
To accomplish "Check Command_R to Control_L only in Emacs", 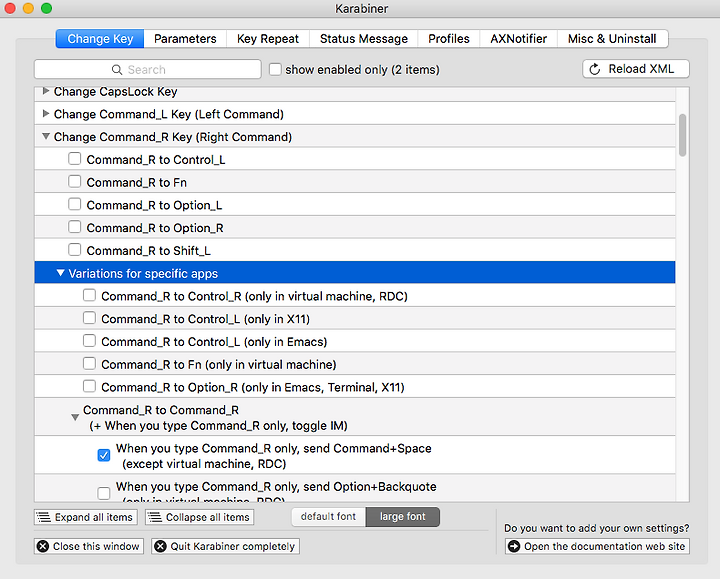I will pyautogui.click(x=89, y=341).
